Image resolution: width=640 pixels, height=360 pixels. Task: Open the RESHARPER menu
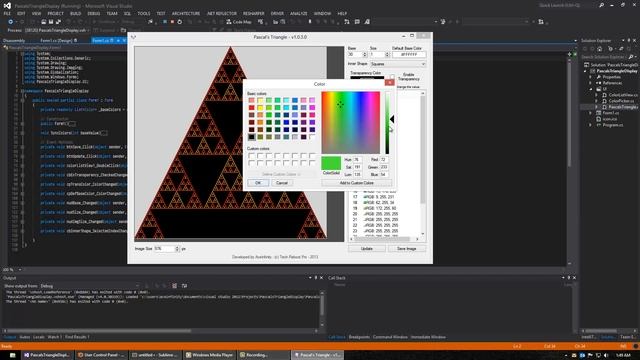coord(253,13)
